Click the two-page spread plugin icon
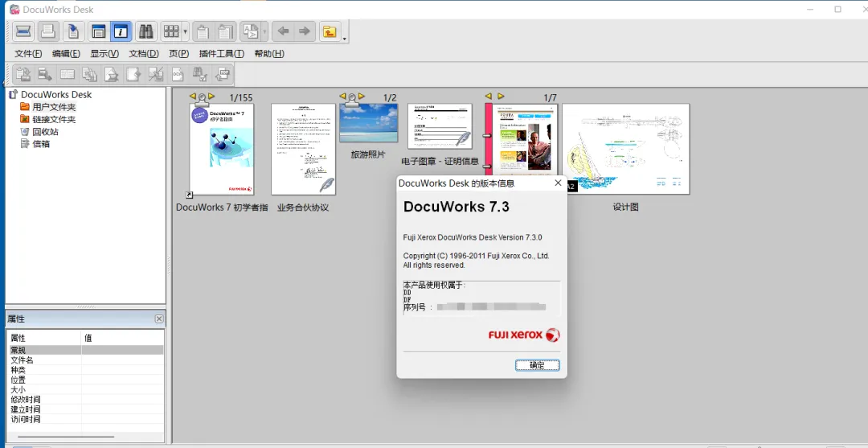 coord(67,74)
